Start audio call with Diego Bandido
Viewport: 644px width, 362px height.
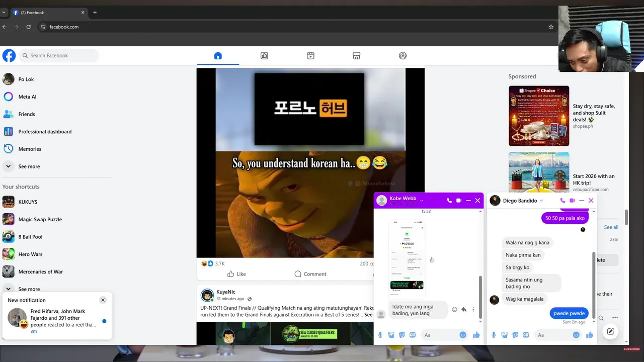pos(562,201)
